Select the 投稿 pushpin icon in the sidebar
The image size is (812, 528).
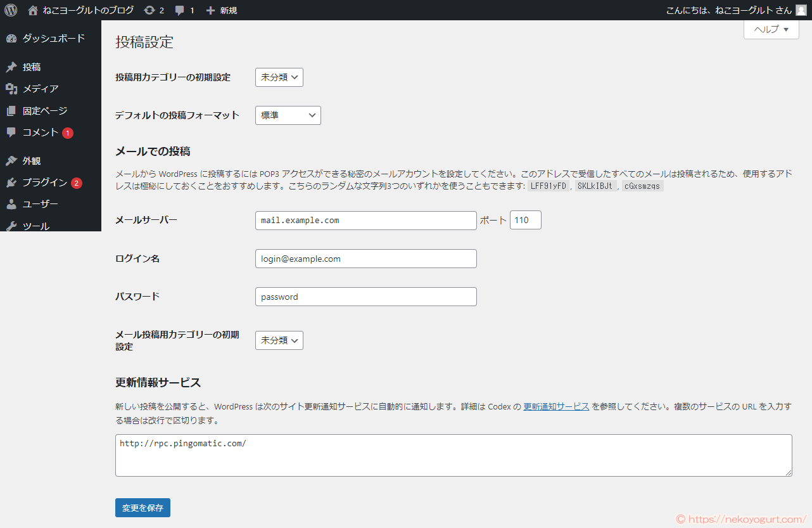pyautogui.click(x=11, y=67)
